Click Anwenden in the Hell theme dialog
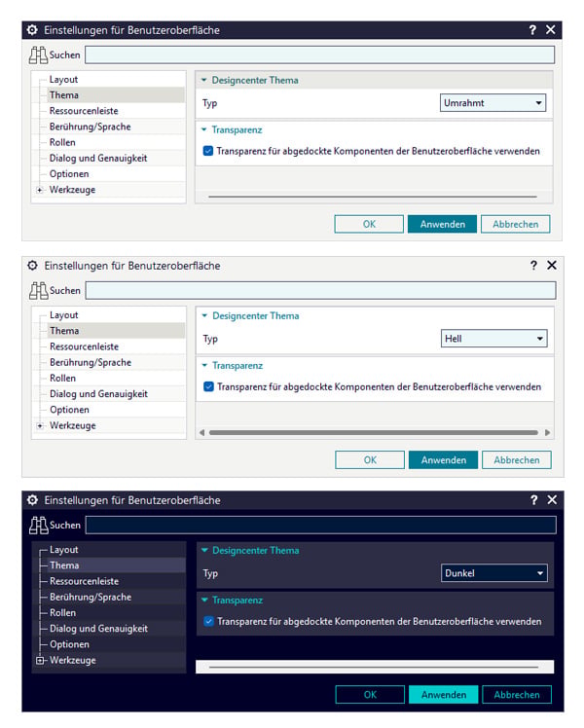The width and height of the screenshot is (584, 728). coord(443,459)
